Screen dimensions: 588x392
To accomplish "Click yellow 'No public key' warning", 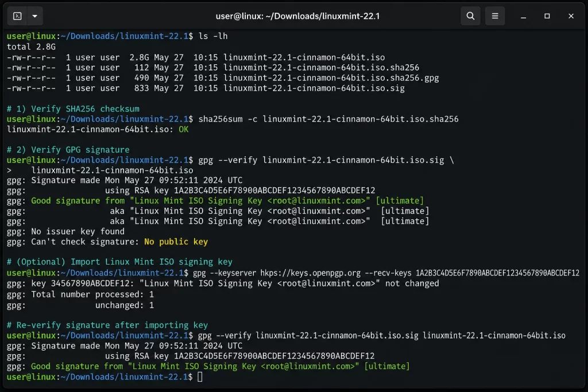I will pos(176,242).
